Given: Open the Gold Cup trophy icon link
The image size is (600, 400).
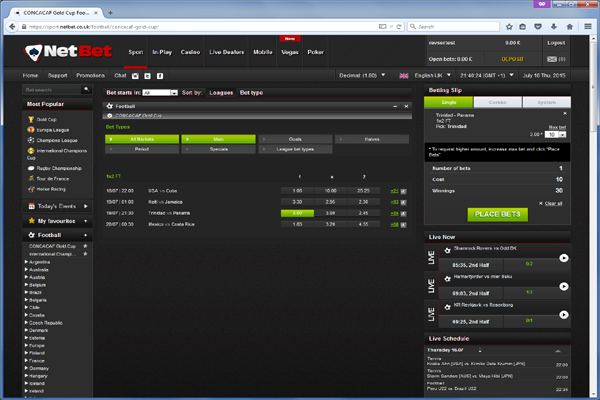Looking at the screenshot, I should pyautogui.click(x=31, y=119).
